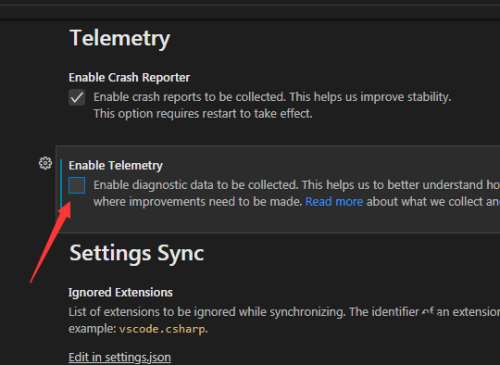The width and height of the screenshot is (500, 365).
Task: Open the gear menu beside Enable Telemetry
Action: [x=45, y=163]
